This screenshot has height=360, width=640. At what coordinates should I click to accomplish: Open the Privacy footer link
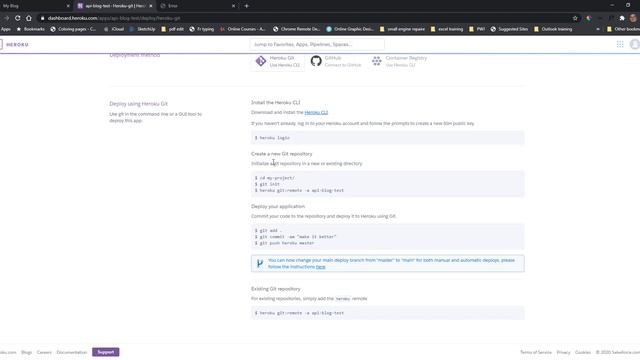pos(563,352)
